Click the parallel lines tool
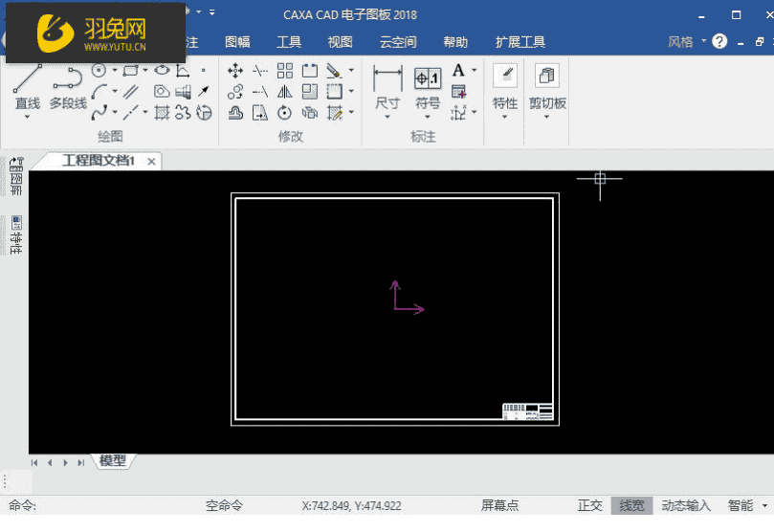This screenshot has height=532, width=774. (131, 92)
